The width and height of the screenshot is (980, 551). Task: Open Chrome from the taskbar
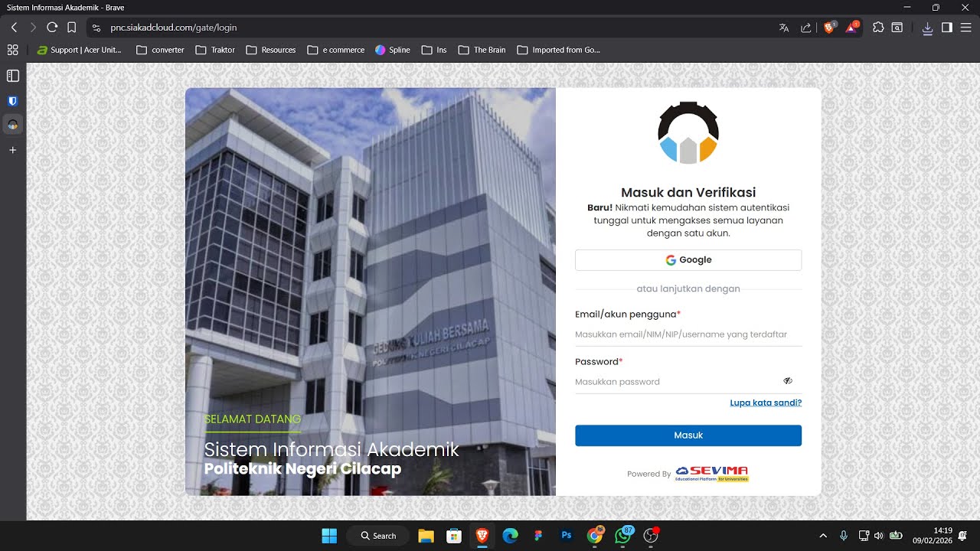coord(595,536)
